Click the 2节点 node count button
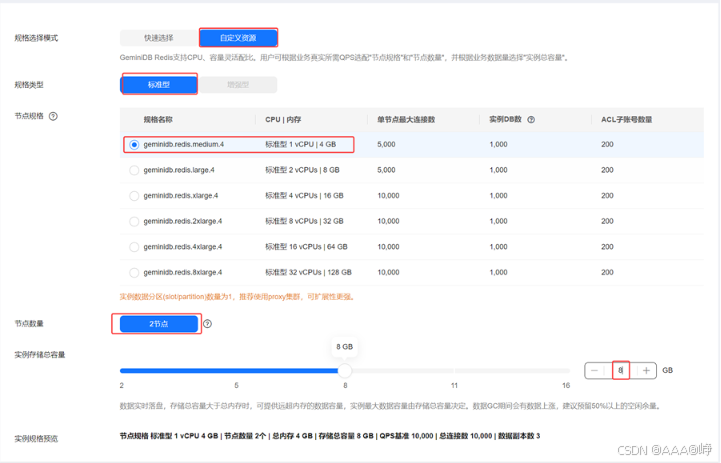 pos(159,324)
